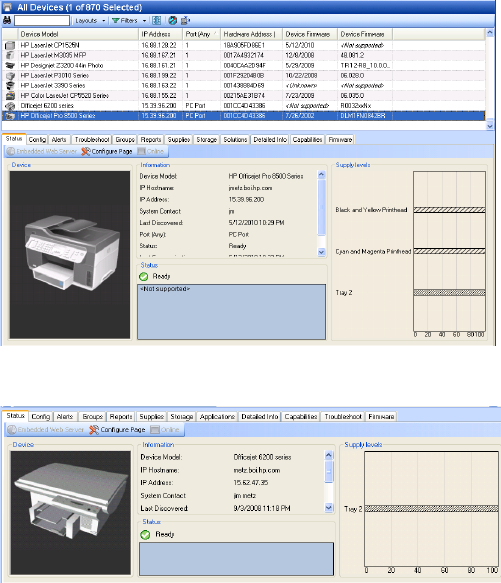Sort the list by the Hardware Address column
The height and width of the screenshot is (583, 501).
[251, 34]
